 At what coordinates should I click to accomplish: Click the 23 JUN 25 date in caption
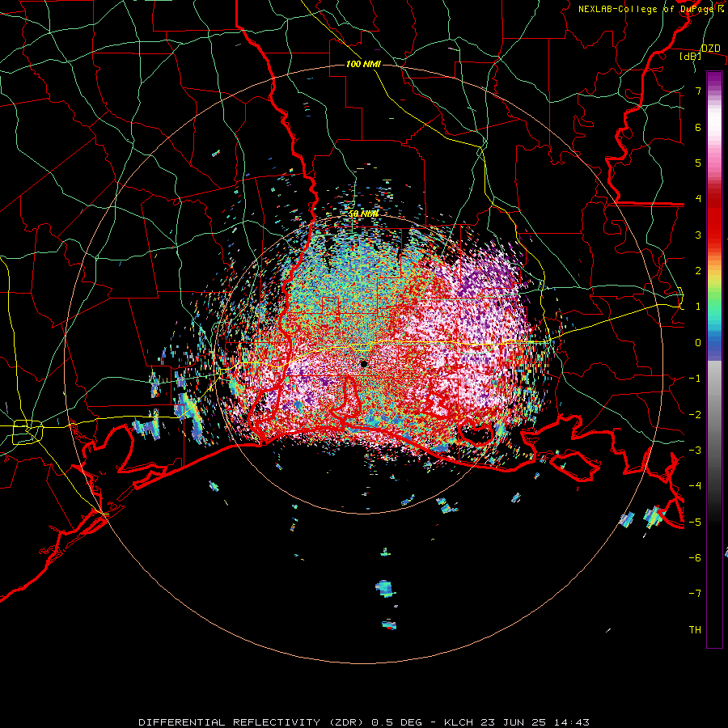[x=513, y=722]
